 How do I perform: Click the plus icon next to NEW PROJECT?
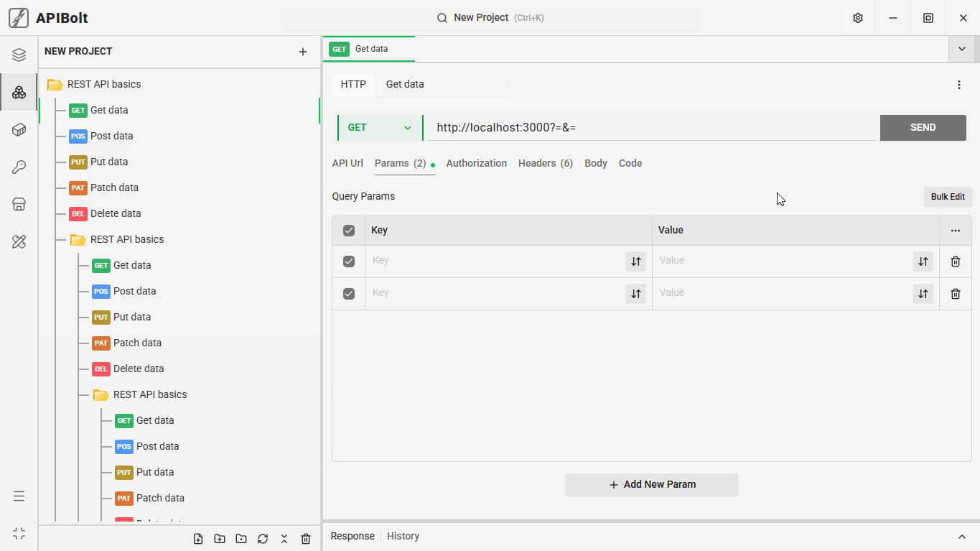(x=303, y=52)
